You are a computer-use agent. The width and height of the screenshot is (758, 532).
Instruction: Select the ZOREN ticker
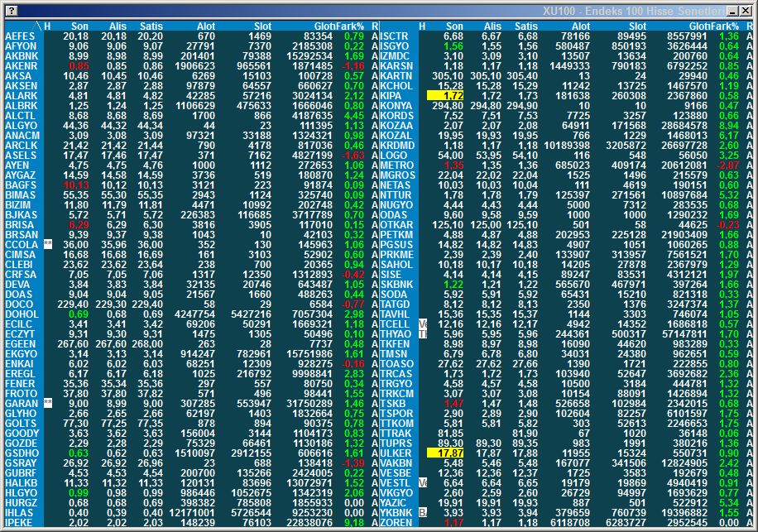coord(396,522)
